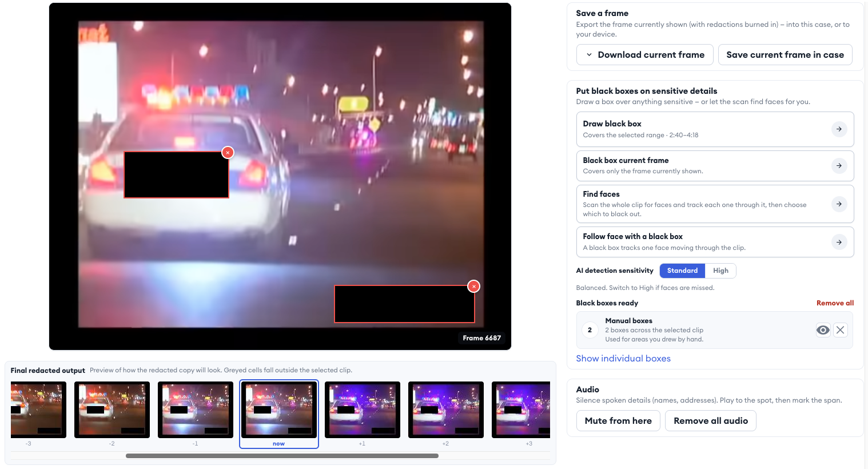Click the Find faces arrow icon

pyautogui.click(x=839, y=204)
